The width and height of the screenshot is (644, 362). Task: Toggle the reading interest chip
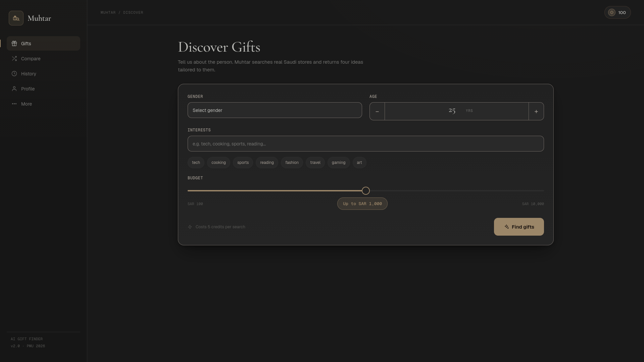267,163
